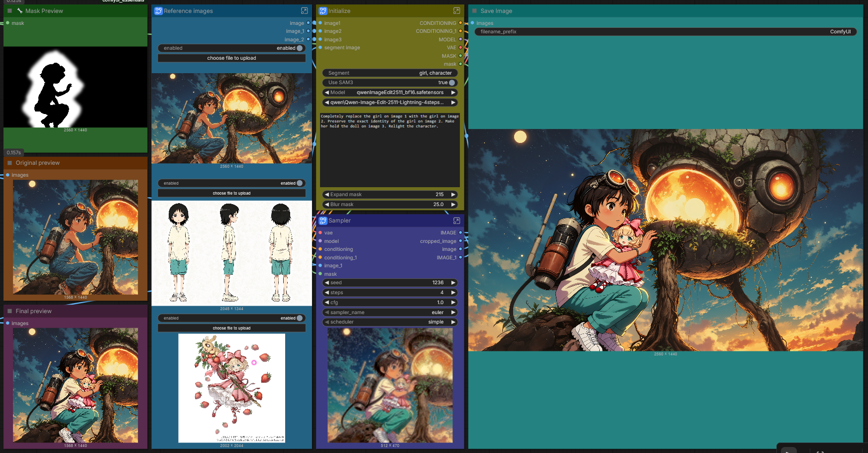The image size is (868, 453).
Task: Click the cropped_image output socket on Sampler
Action: [460, 241]
